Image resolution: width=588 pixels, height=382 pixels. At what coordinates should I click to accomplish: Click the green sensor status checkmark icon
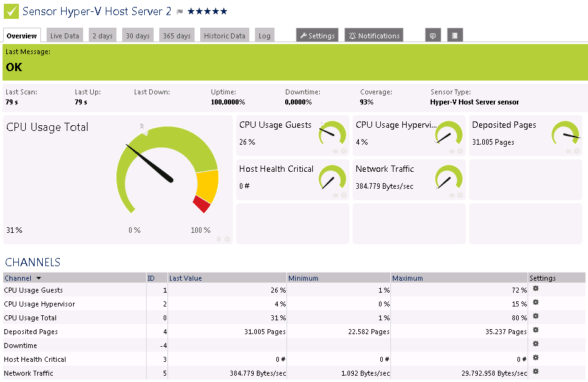[11, 11]
